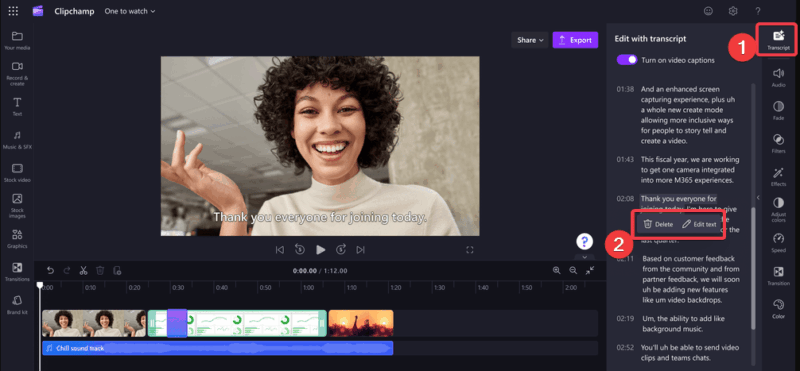Zoom in on the timeline
Screen dimensions: 800x371
(557, 270)
